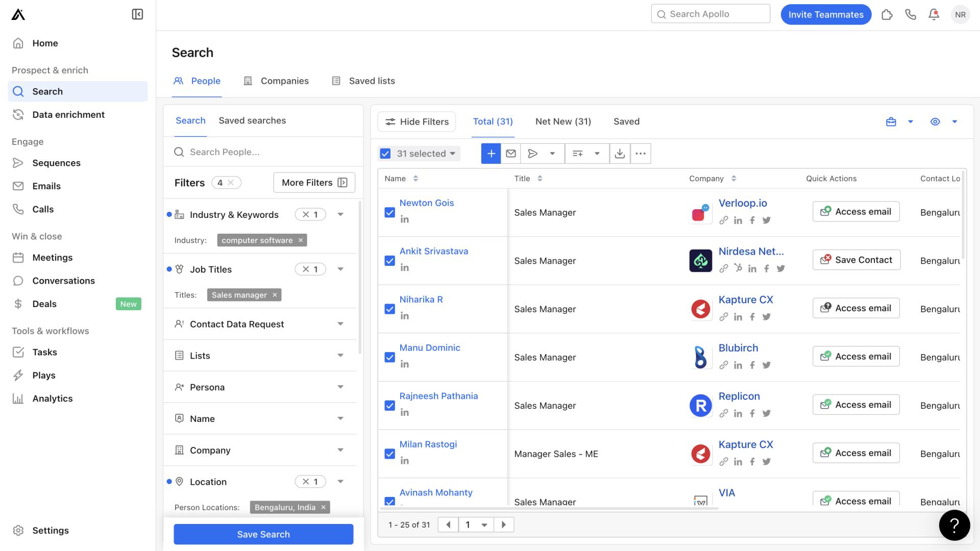Click the Invite Teammates button
The width and height of the screenshot is (980, 551).
[826, 14]
